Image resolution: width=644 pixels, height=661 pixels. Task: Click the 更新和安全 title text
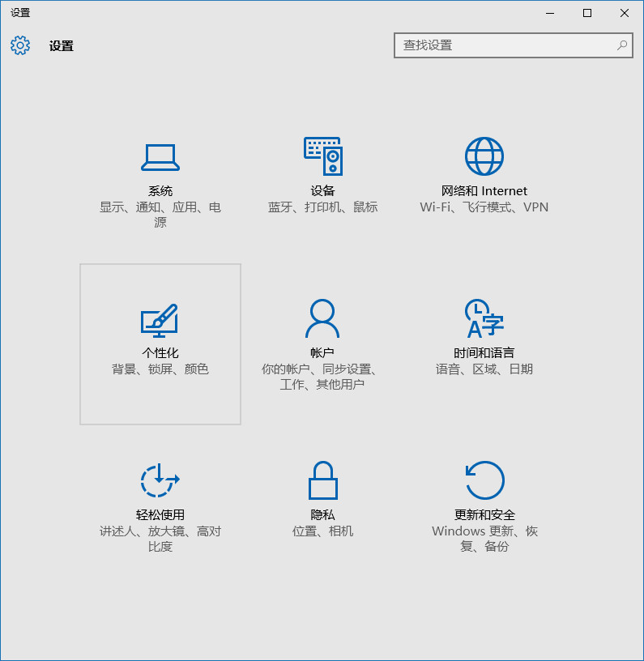[x=484, y=515]
